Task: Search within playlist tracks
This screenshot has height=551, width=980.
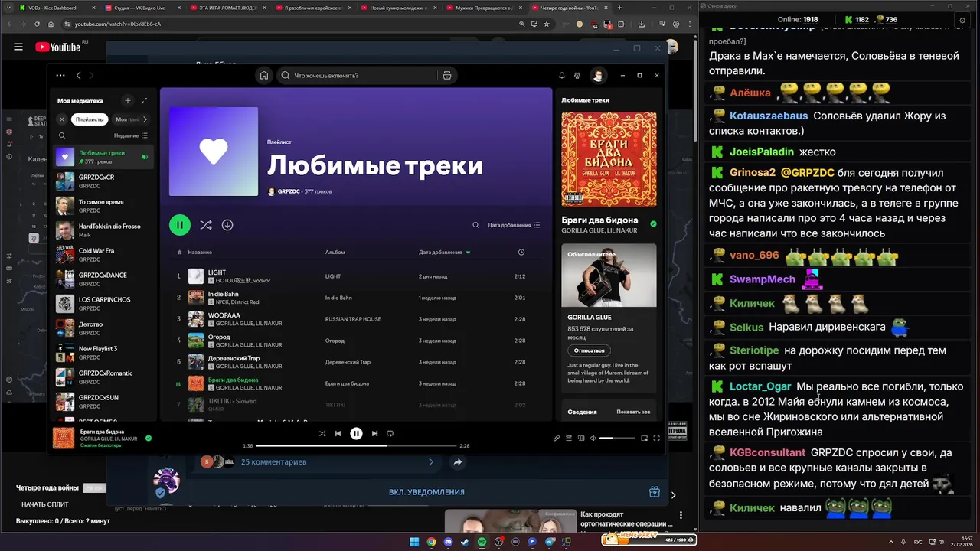Action: (x=475, y=225)
